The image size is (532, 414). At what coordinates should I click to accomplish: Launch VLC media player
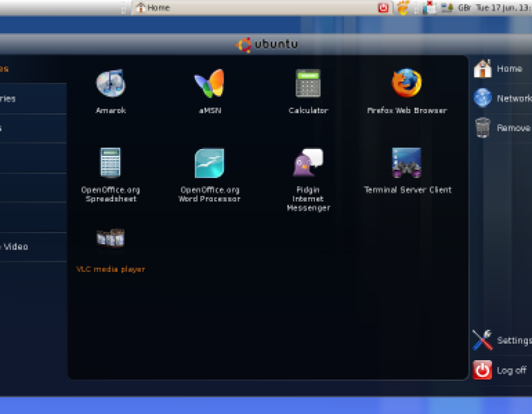(111, 250)
